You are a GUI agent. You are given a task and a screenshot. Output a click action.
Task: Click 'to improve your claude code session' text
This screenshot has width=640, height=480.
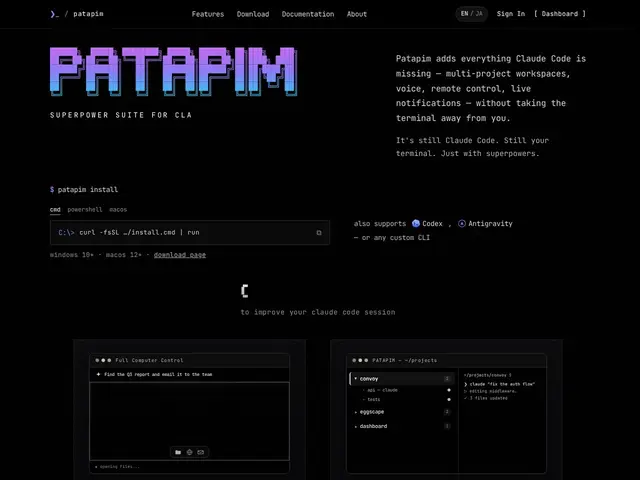tap(318, 312)
